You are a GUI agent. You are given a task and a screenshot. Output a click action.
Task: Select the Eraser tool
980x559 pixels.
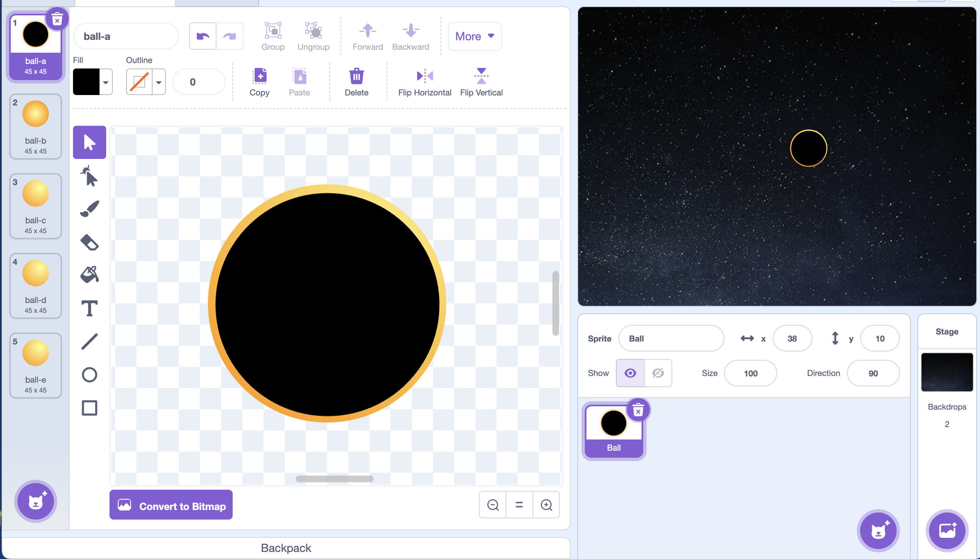pos(89,242)
